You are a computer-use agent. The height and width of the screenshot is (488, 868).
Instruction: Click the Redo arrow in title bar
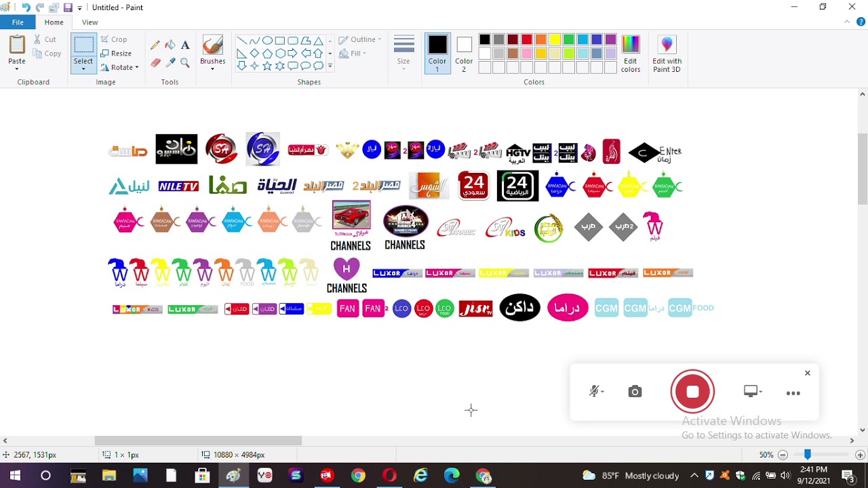(41, 7)
